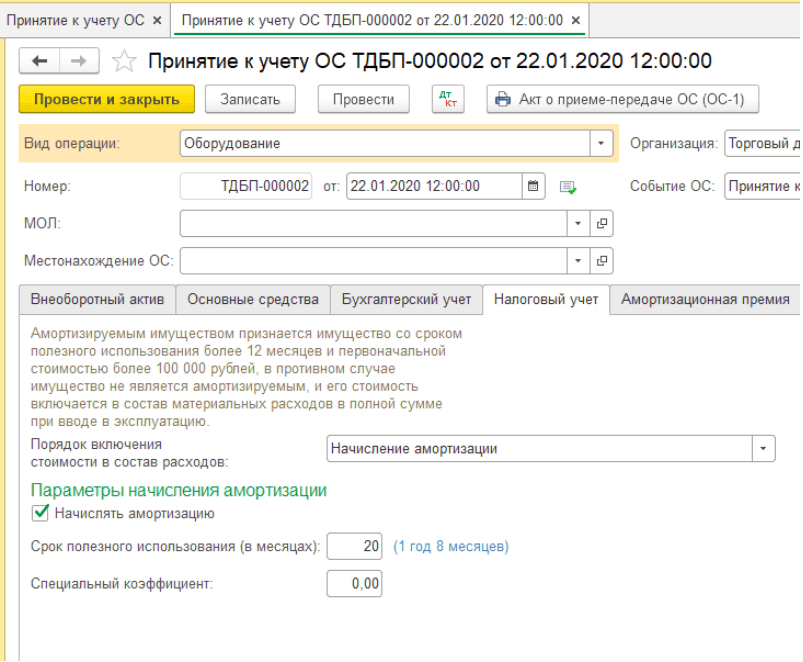
Task: Add document to favorites with star icon
Action: pos(124,62)
